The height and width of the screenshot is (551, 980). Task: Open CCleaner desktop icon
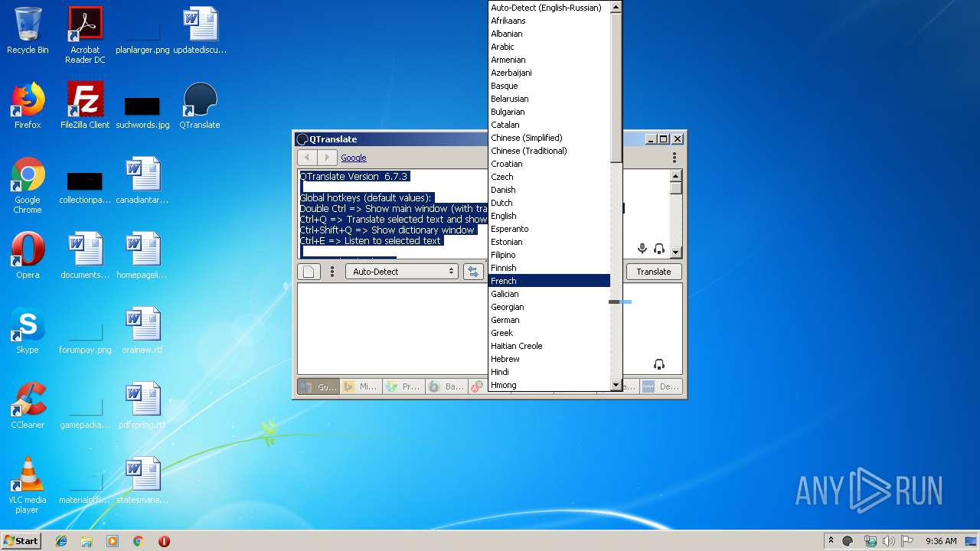[x=28, y=406]
